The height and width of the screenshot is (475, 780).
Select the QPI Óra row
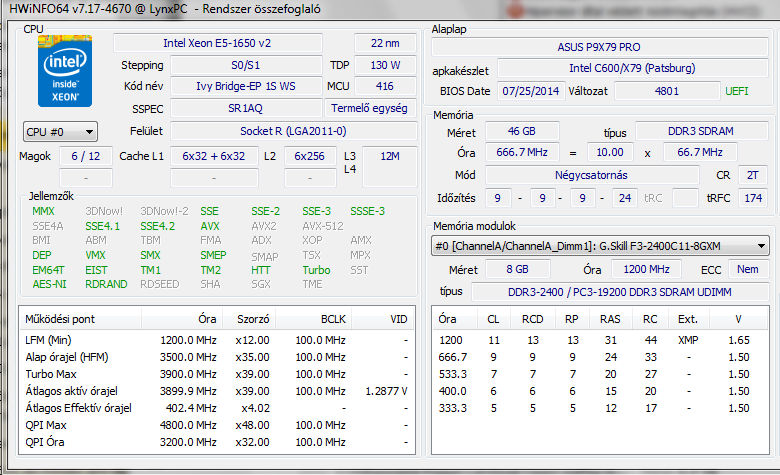[x=217, y=442]
